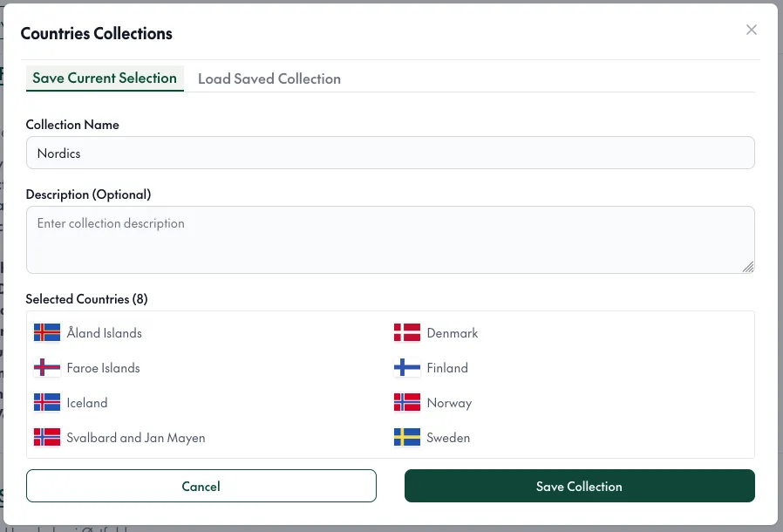Close the Countries Collections dialog
This screenshot has width=783, height=532.
point(751,30)
